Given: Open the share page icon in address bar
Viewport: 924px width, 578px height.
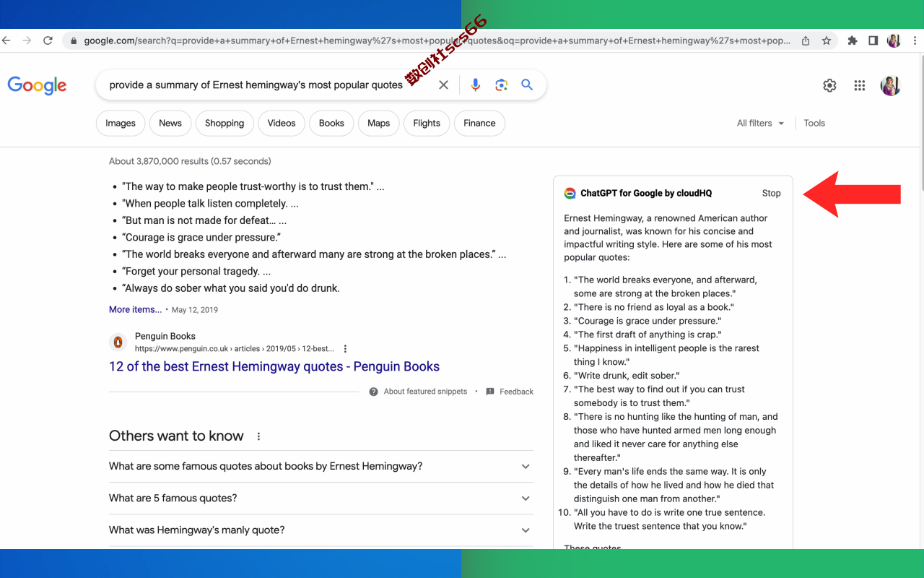Looking at the screenshot, I should (x=806, y=41).
